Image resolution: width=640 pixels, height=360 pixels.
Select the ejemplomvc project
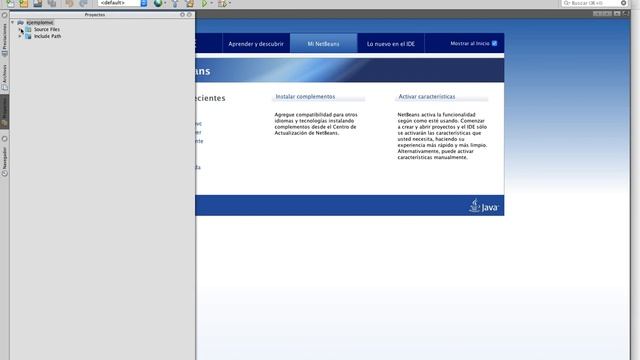(40, 22)
